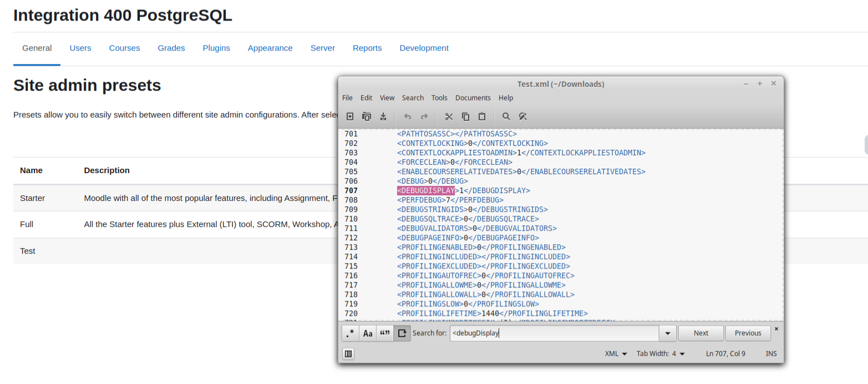868x384 pixels.
Task: Click the Description column header
Action: [107, 170]
